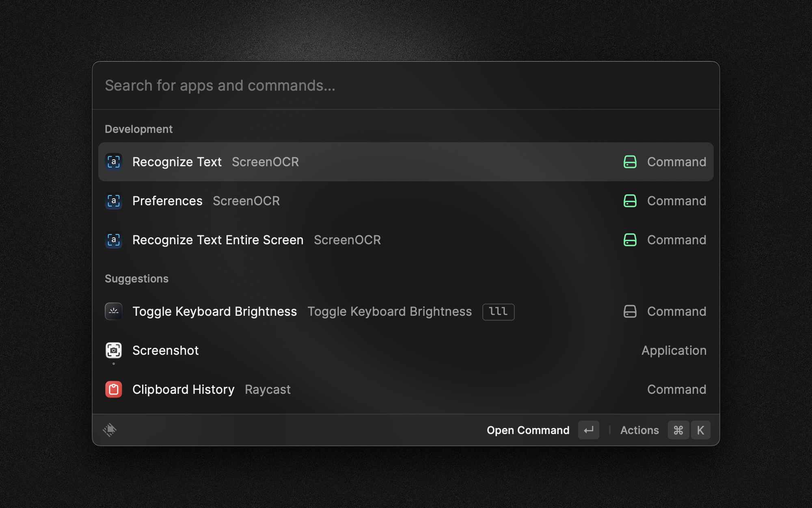Click the Command label on Recognize Text row

[676, 162]
